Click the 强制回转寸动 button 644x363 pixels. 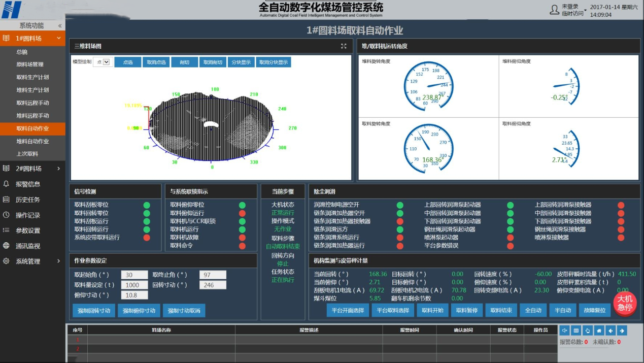coord(94,311)
